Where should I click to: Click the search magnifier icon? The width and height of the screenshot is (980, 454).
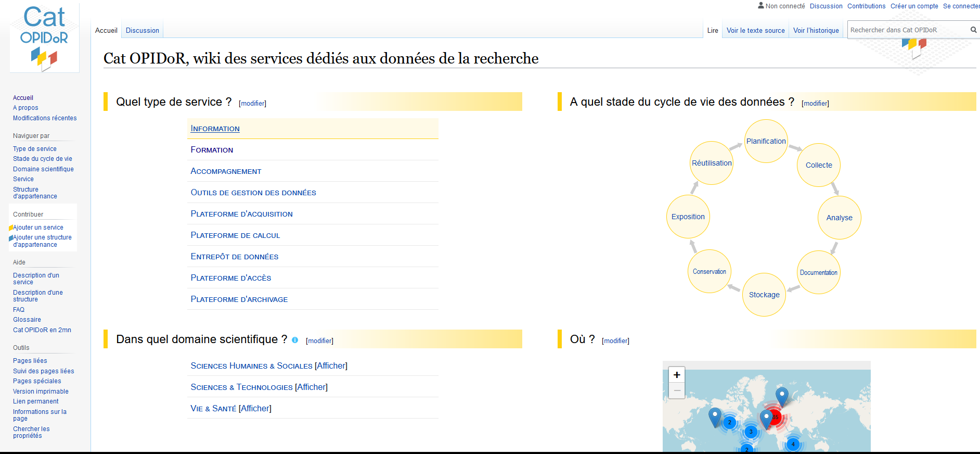[x=973, y=30]
